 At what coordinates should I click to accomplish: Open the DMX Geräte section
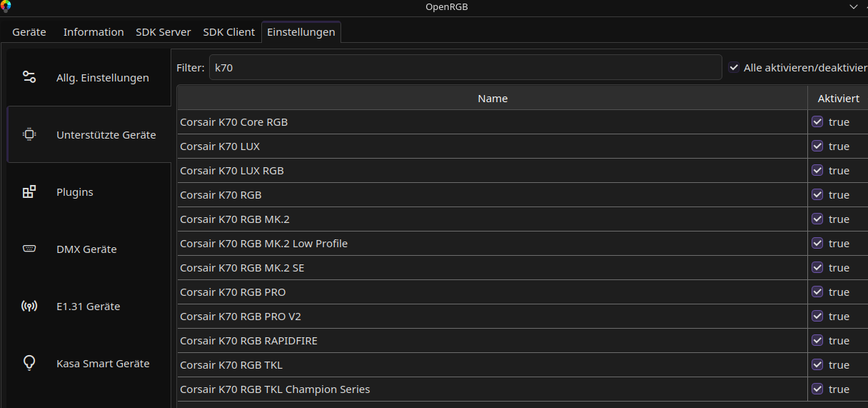click(x=89, y=249)
